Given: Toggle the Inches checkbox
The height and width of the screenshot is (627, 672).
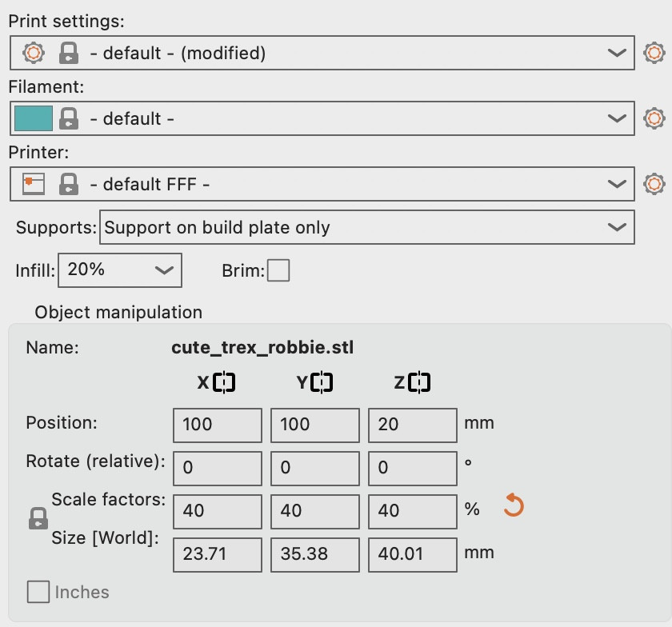Looking at the screenshot, I should (38, 593).
